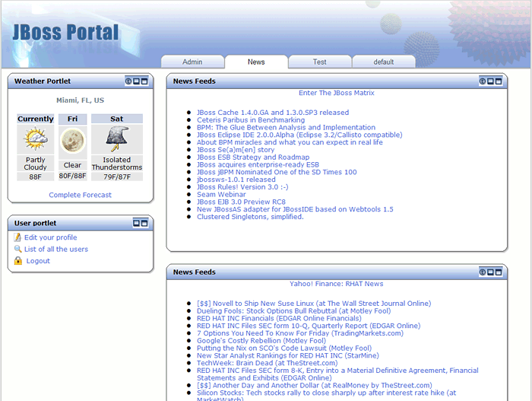Go to the default tab

[384, 62]
